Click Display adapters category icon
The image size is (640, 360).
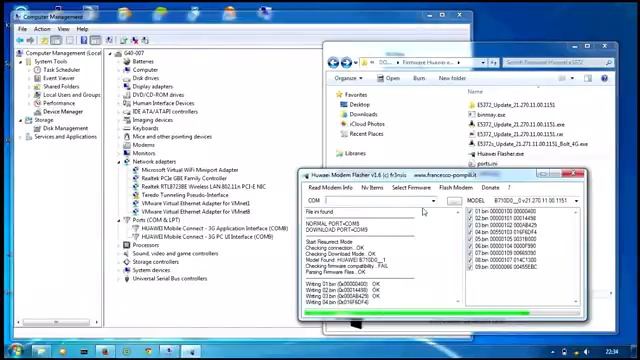[x=127, y=87]
